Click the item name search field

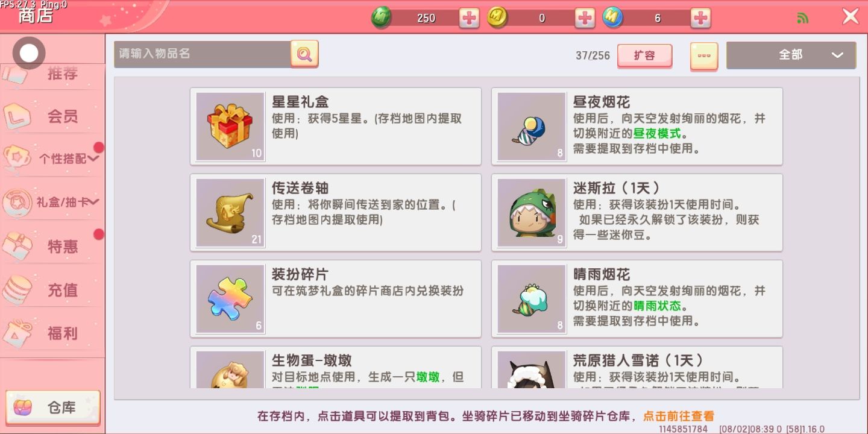(203, 54)
